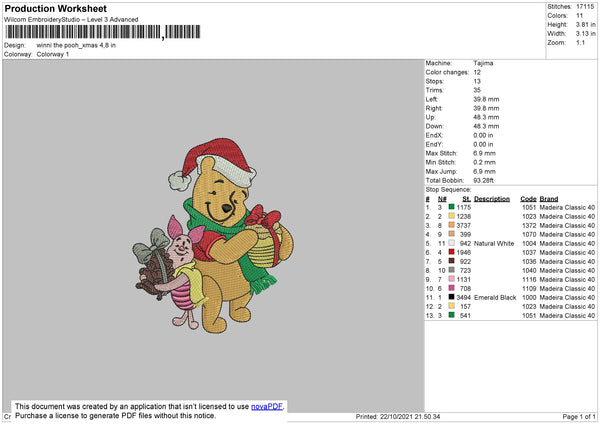The width and height of the screenshot is (600, 424).
Task: Click the Stitches value 17115
Action: (x=585, y=7)
